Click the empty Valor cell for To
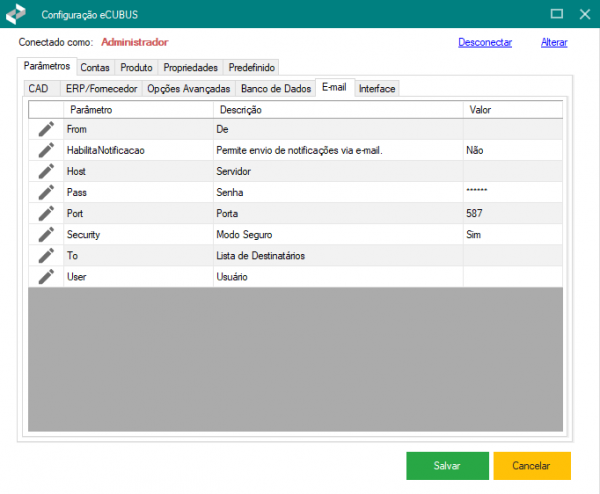Viewport: 600px width, 494px height. point(513,256)
